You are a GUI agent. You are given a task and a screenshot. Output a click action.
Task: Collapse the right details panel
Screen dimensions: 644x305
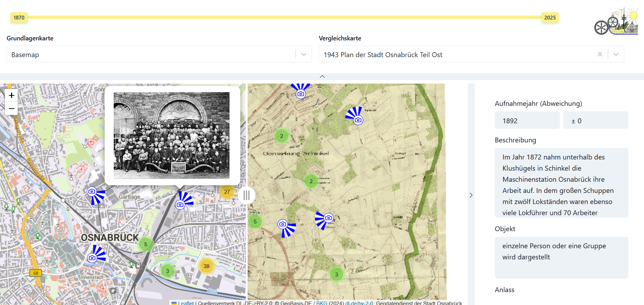point(471,195)
